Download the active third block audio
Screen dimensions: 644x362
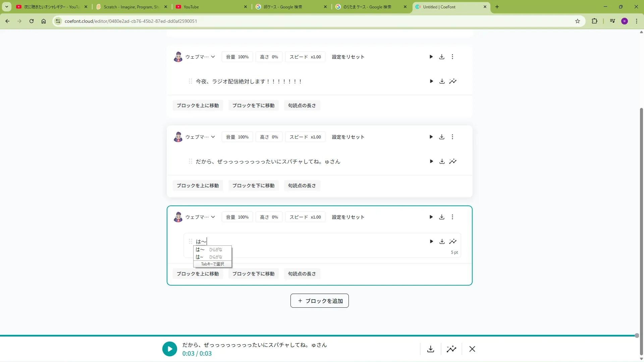[442, 217]
